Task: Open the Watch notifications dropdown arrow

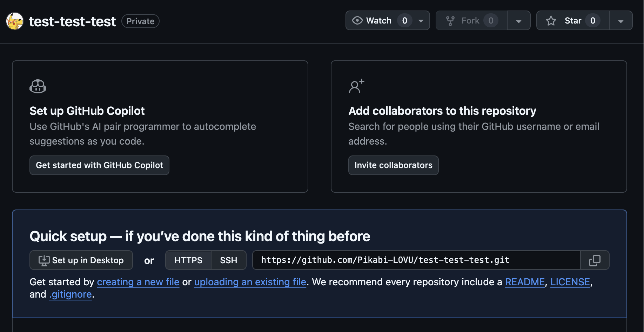Action: coord(421,21)
